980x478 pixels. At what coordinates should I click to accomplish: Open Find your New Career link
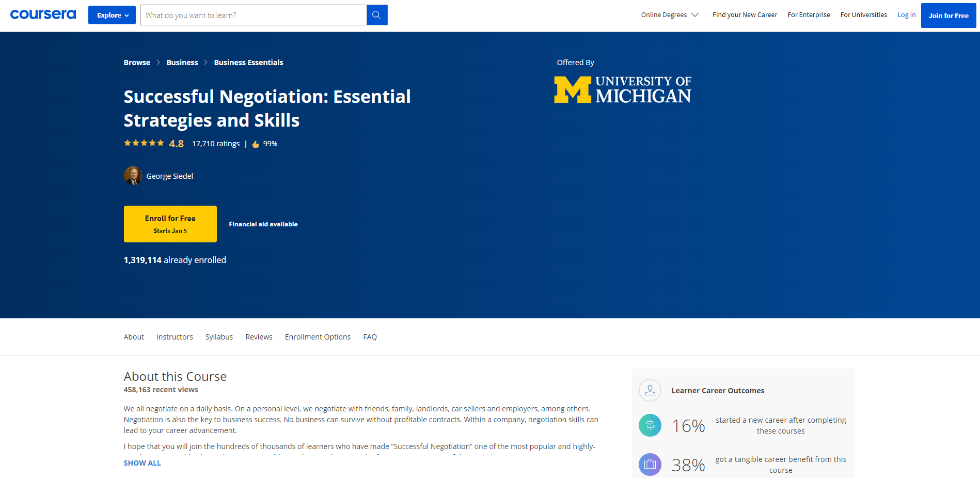click(745, 15)
